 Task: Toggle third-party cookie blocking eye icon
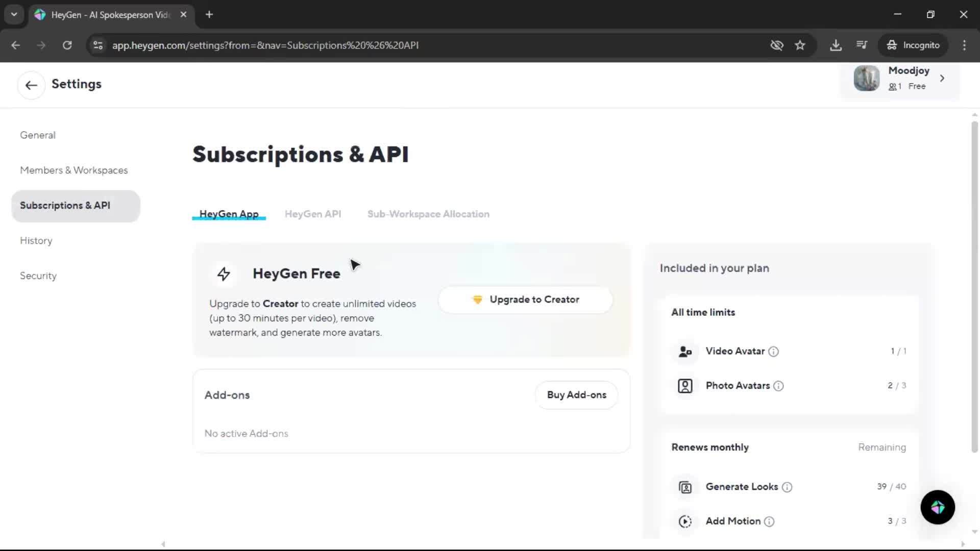776,45
